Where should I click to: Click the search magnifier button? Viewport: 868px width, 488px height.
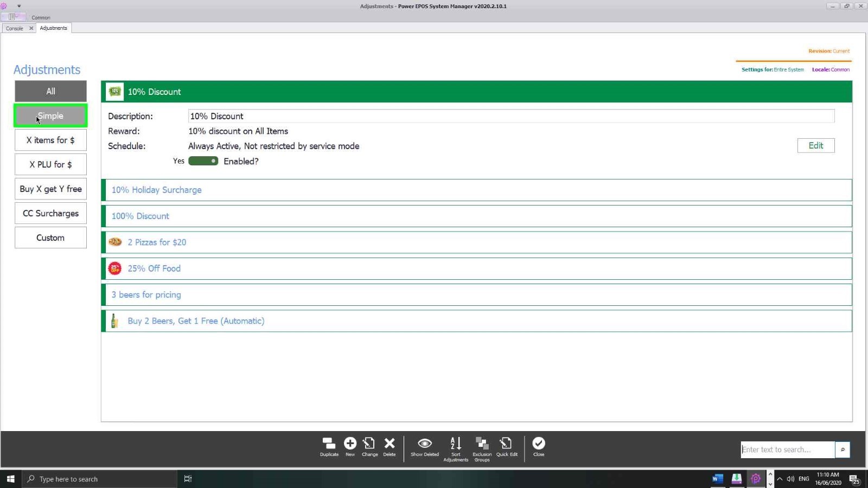843,450
